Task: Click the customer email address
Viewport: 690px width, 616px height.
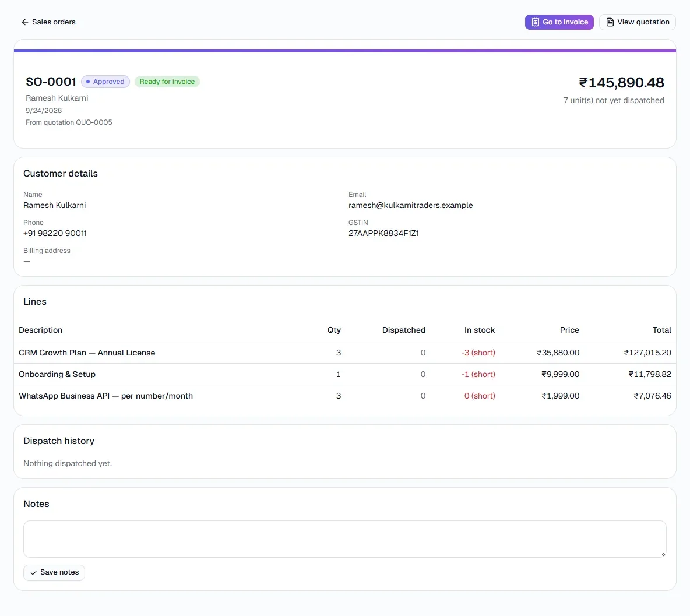Action: pyautogui.click(x=411, y=206)
